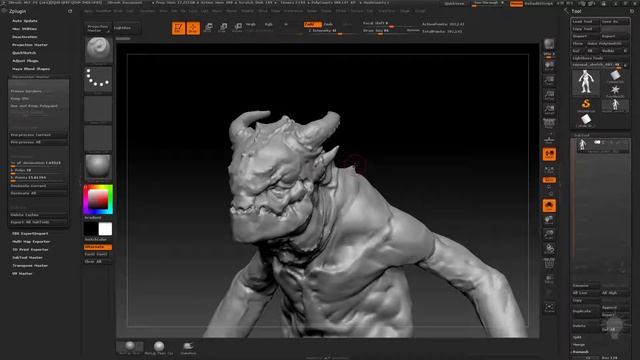
Task: Expand the UV Master section
Action: pyautogui.click(x=22, y=273)
